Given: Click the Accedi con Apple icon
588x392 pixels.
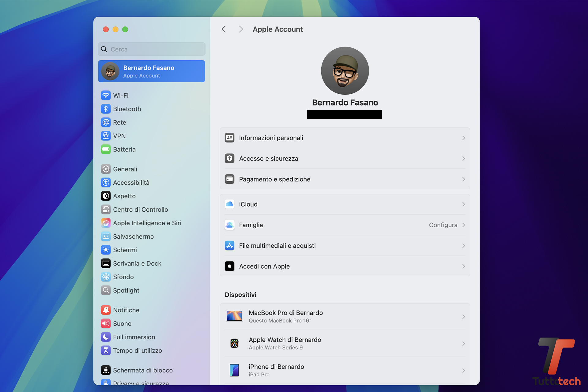Looking at the screenshot, I should tap(229, 266).
